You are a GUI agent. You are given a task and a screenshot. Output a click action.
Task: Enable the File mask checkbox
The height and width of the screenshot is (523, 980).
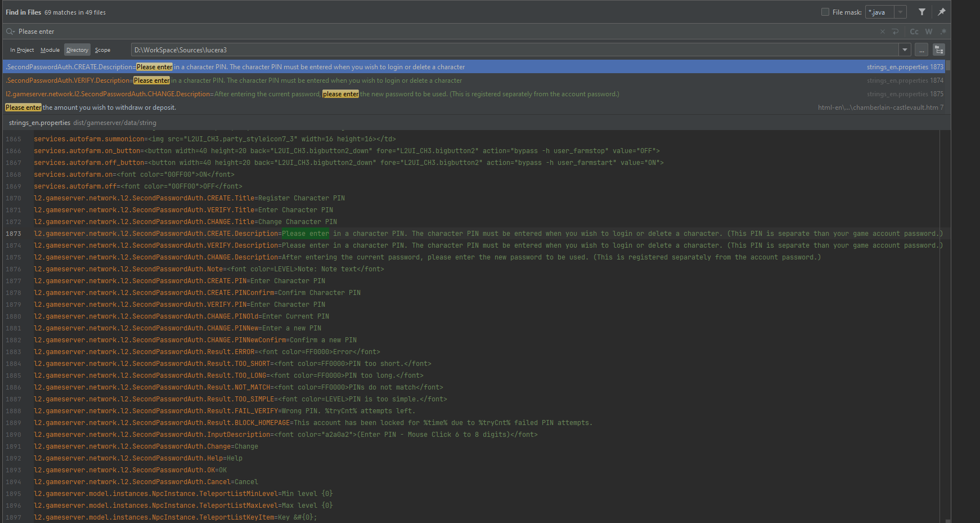[x=825, y=12]
